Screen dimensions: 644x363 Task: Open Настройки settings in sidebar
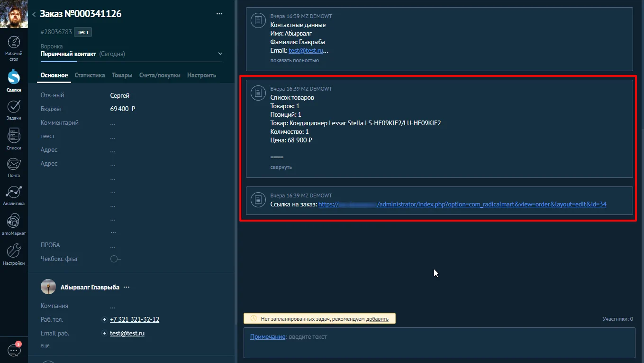[14, 253]
